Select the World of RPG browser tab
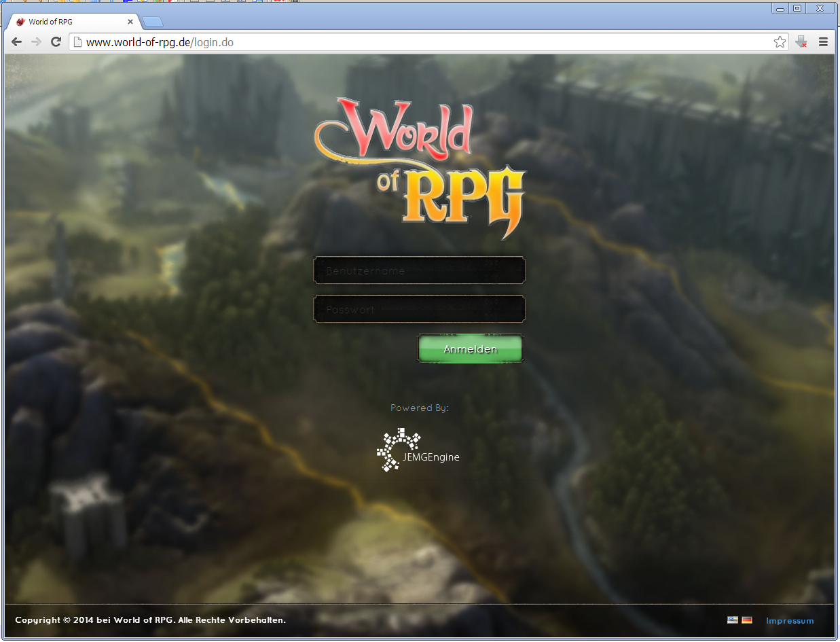 tap(73, 22)
